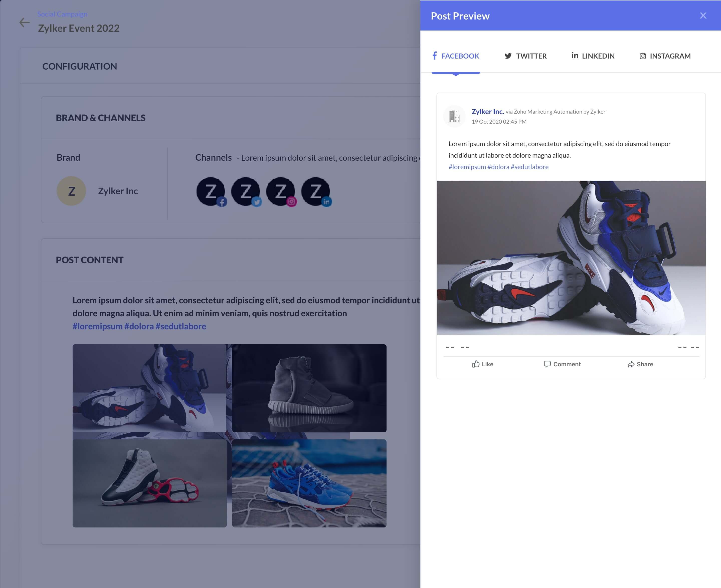The width and height of the screenshot is (721, 588).
Task: Click the company building profile icon
Action: (x=454, y=116)
